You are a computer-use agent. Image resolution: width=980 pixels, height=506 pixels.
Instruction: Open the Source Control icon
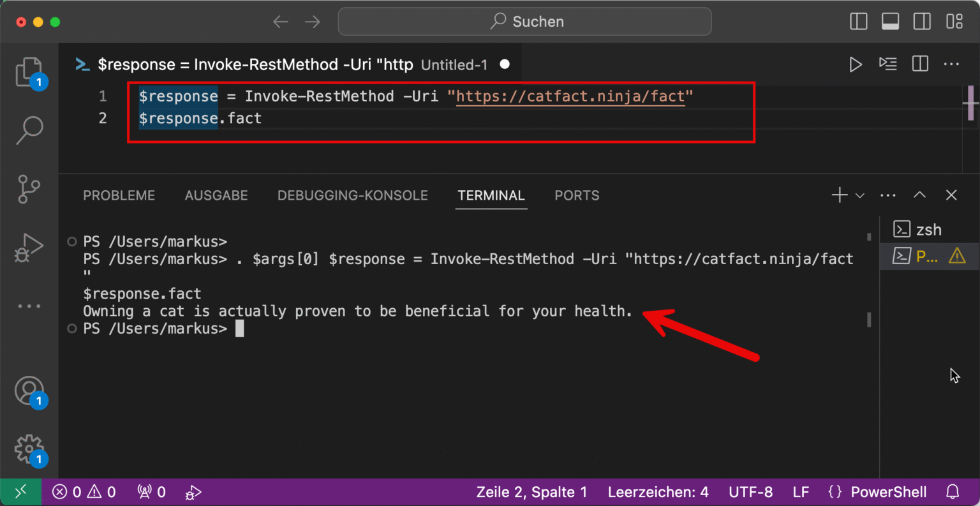click(29, 190)
